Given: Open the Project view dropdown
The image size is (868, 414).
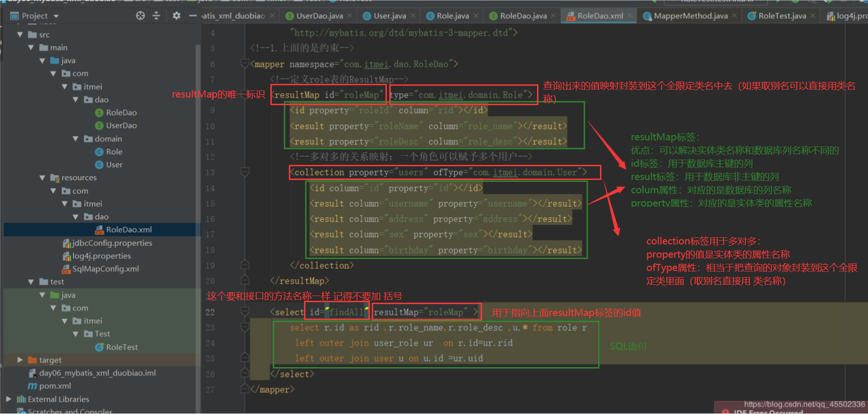Looking at the screenshot, I should (x=56, y=16).
